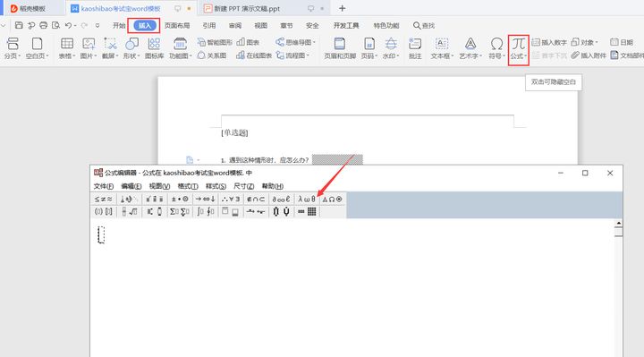Open fraction and radical templates palette
The width and height of the screenshot is (644, 357).
[129, 211]
